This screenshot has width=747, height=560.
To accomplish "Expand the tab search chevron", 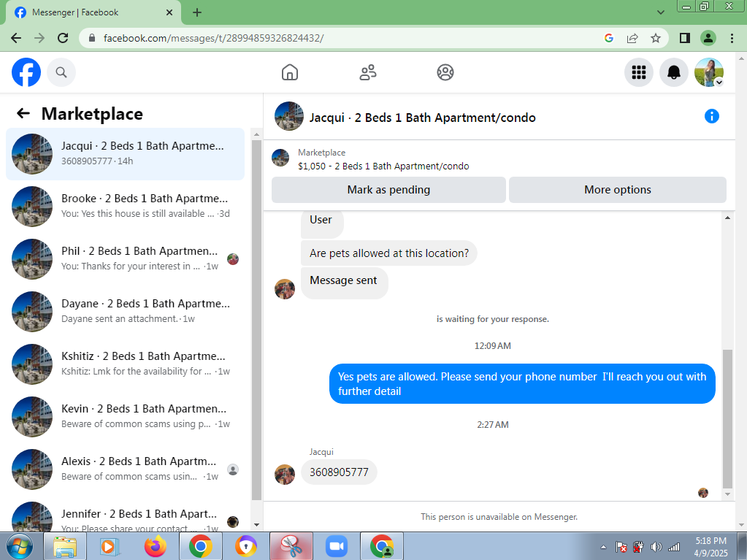I will 660,12.
